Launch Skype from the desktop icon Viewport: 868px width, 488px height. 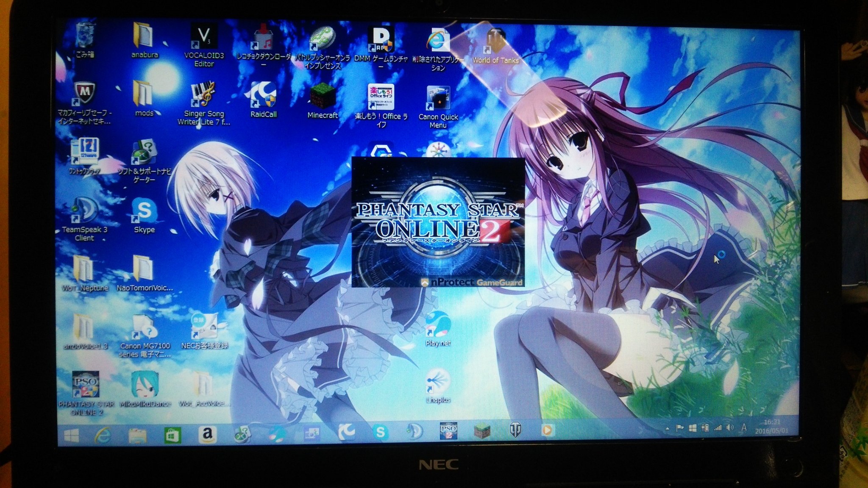[144, 215]
